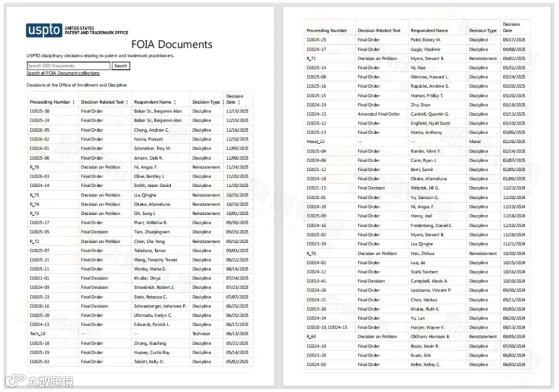The image size is (559, 392).
Task: Open proceeding D2025-30 entry
Action: coord(40,111)
